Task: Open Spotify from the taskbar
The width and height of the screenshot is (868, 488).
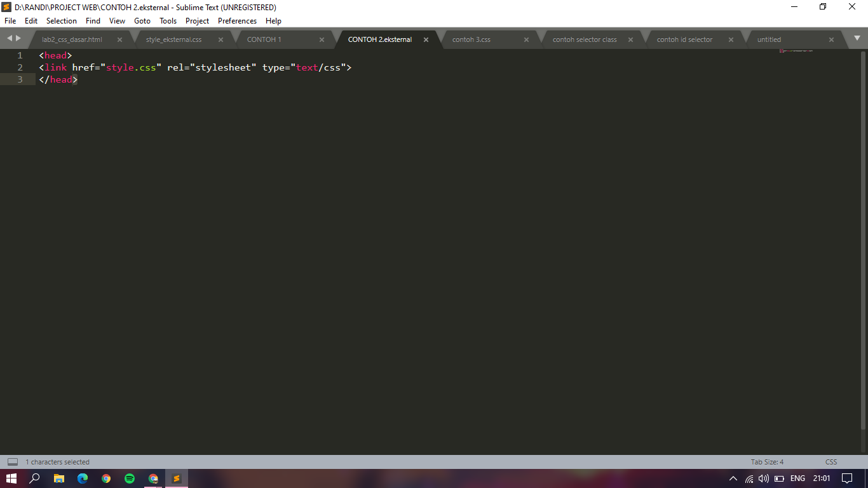Action: 129,478
